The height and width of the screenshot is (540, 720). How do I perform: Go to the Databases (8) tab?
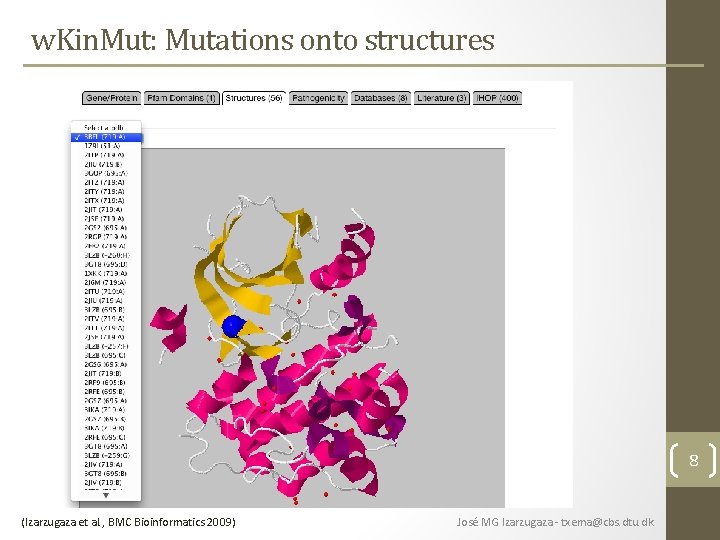click(x=381, y=98)
